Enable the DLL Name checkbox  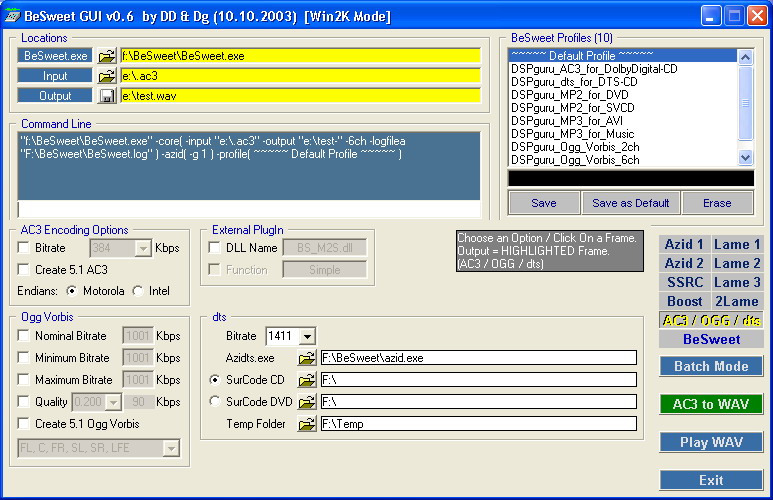214,247
